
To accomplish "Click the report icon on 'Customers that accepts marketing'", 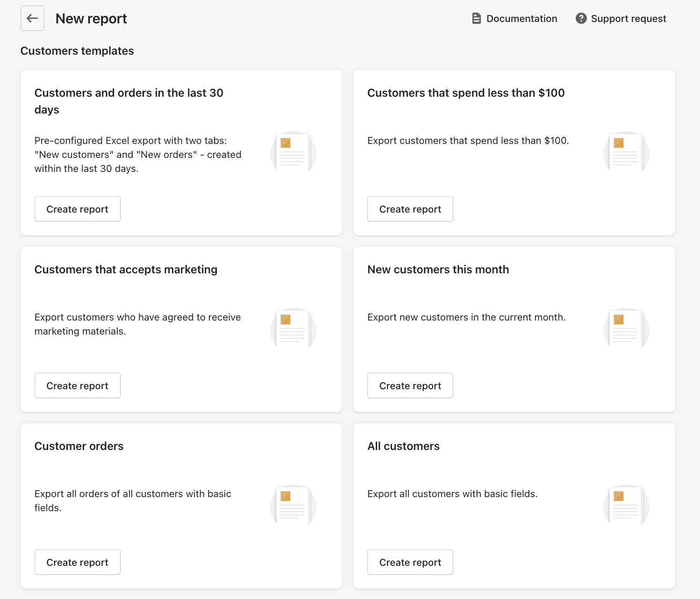I will coord(293,328).
